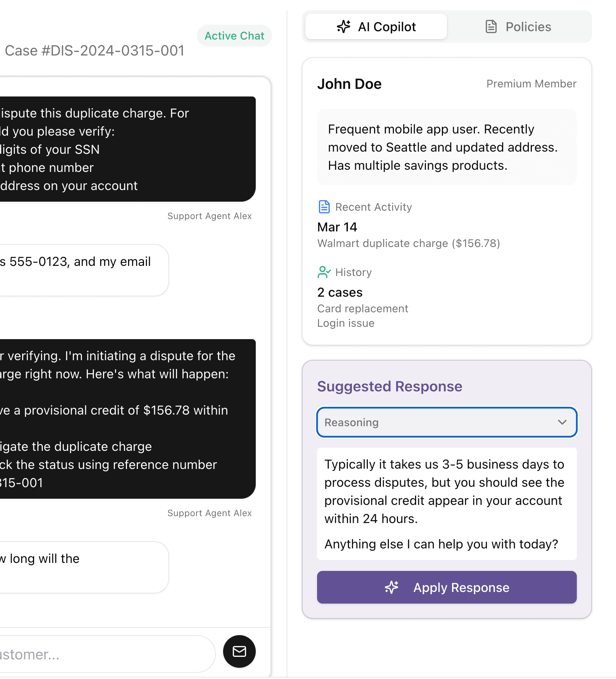Click the Active Chat badge
This screenshot has height=679, width=616.
coord(234,36)
